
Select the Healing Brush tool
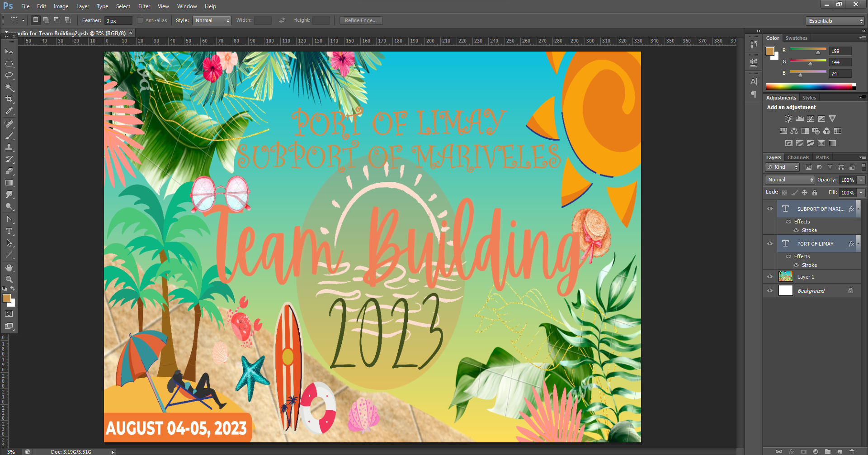coord(9,124)
